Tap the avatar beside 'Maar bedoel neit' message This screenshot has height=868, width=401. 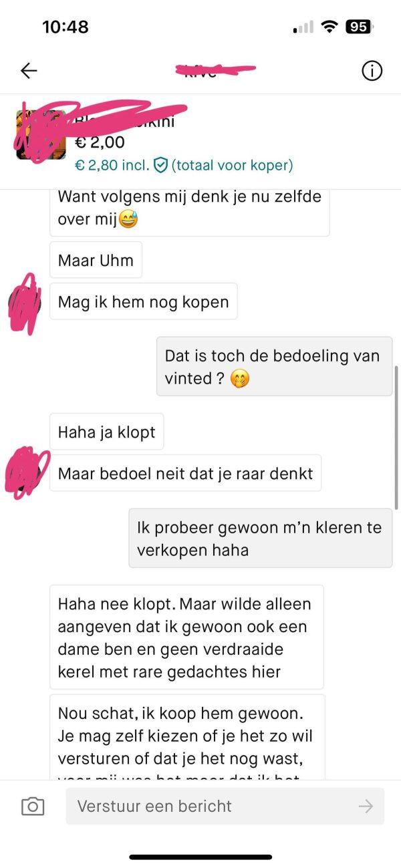click(x=25, y=473)
